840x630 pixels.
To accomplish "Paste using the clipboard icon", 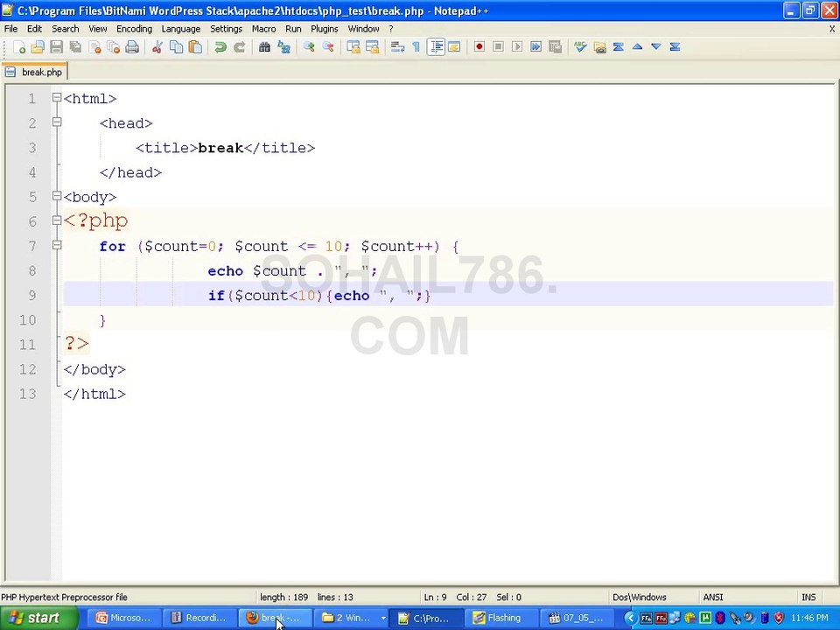I will (195, 47).
